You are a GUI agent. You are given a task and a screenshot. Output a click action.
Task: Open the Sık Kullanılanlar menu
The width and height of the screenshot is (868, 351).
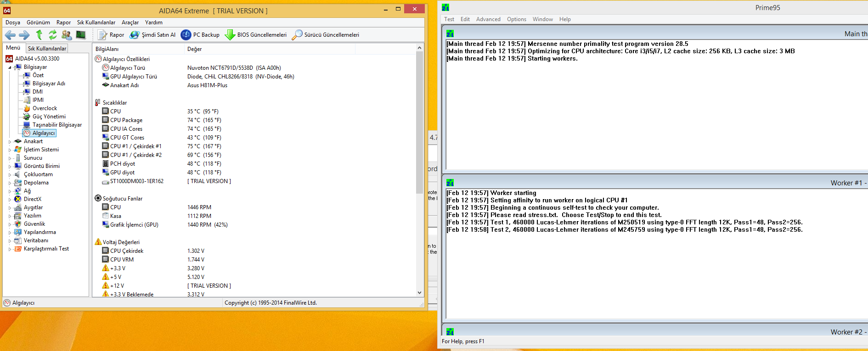pos(96,22)
